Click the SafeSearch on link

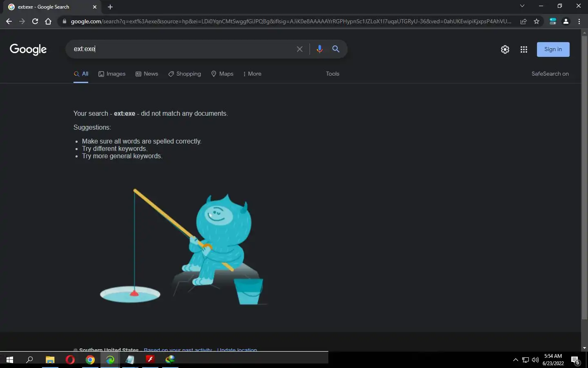tap(550, 74)
